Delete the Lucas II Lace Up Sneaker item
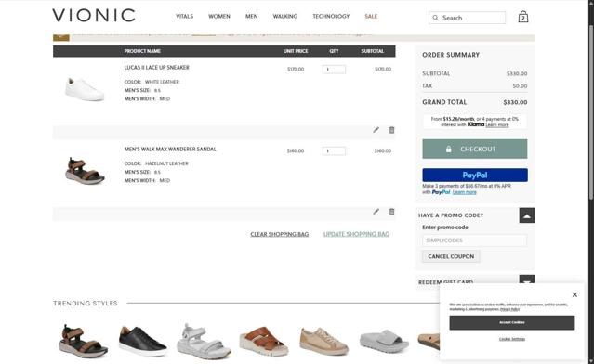 coord(391,130)
